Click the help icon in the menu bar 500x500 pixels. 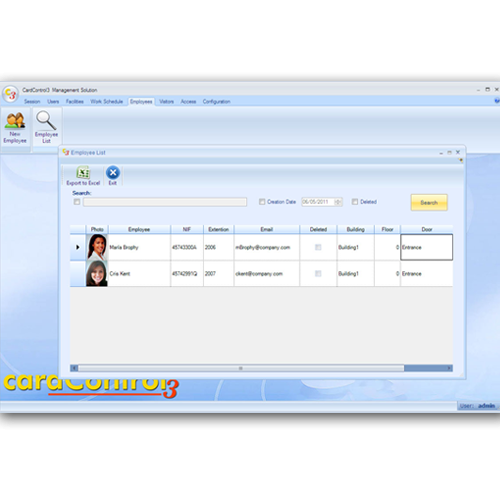coord(497,101)
